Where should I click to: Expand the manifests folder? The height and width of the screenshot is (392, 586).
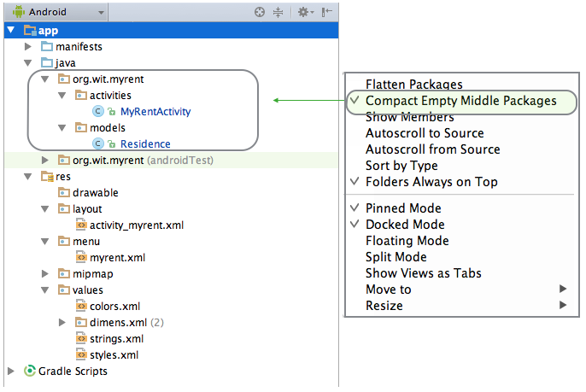point(29,46)
